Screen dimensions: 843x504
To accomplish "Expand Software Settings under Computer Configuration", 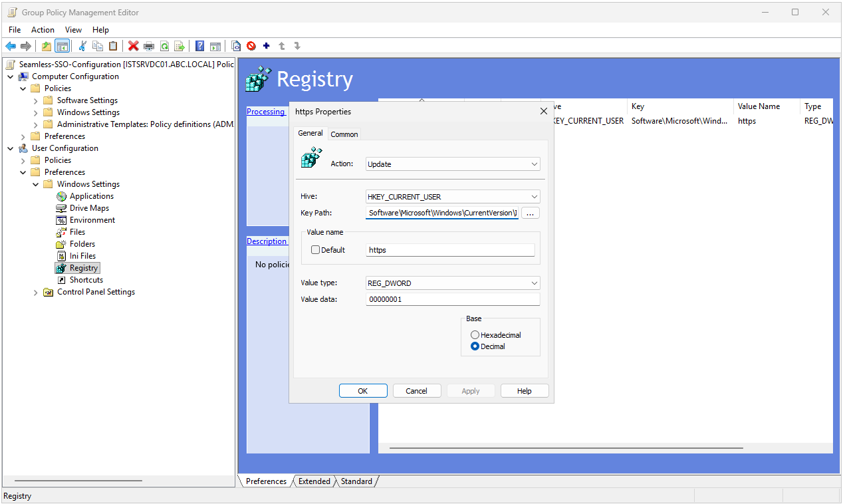I will (36, 100).
